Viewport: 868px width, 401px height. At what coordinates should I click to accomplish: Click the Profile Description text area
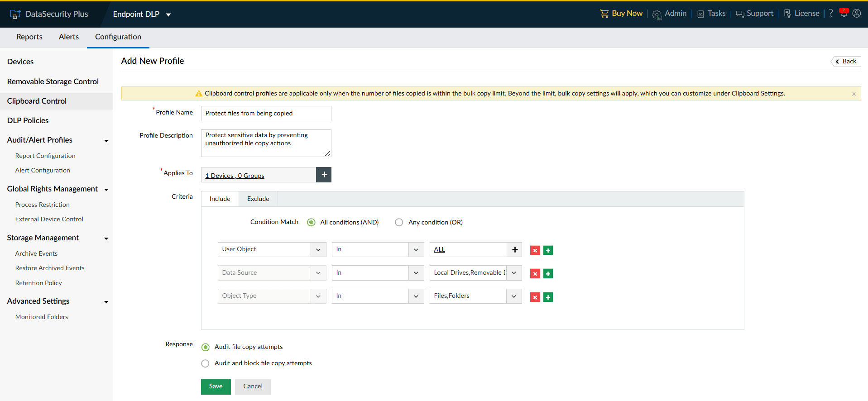click(x=266, y=143)
